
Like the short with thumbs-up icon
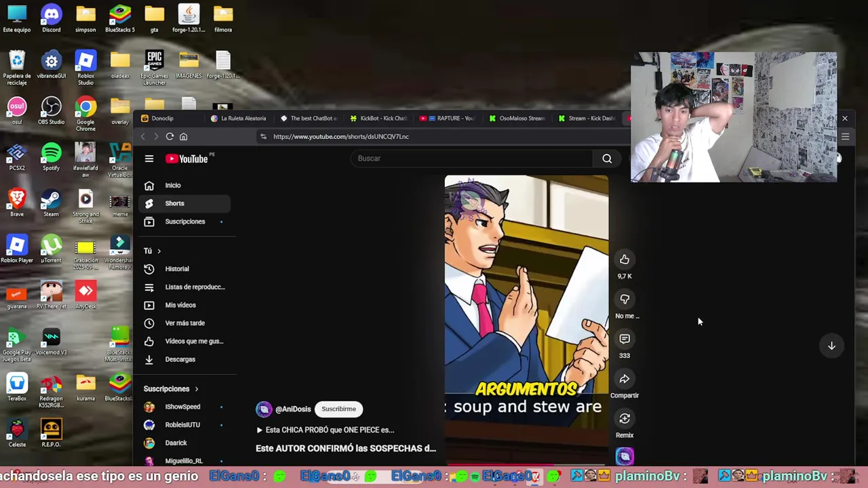click(625, 260)
